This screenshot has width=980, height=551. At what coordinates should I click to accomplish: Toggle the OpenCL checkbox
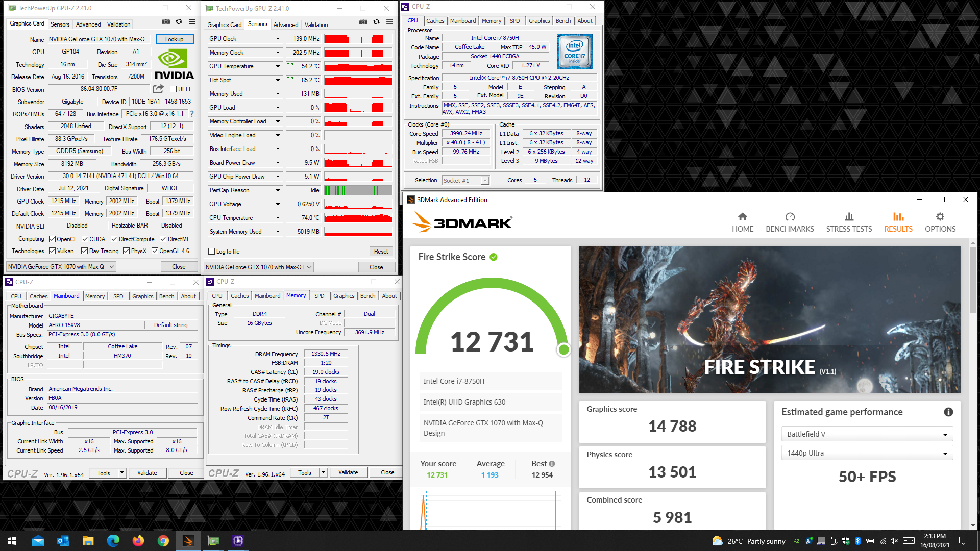coord(52,239)
